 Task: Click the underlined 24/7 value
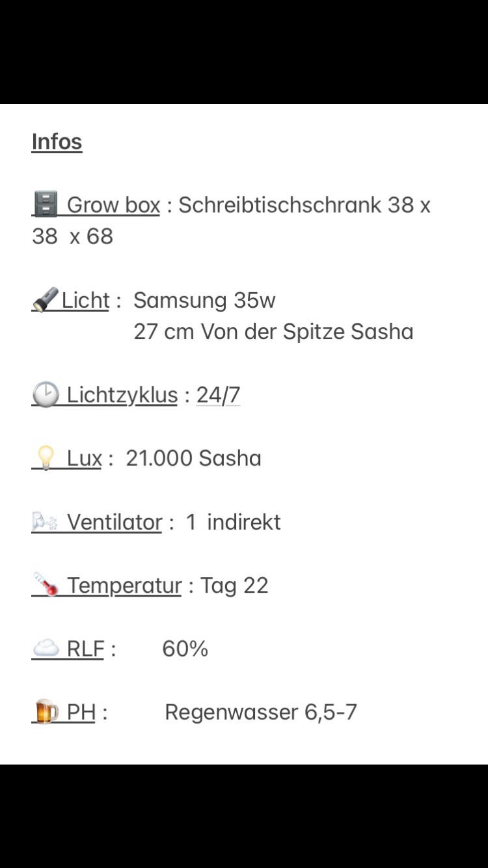pyautogui.click(x=218, y=395)
